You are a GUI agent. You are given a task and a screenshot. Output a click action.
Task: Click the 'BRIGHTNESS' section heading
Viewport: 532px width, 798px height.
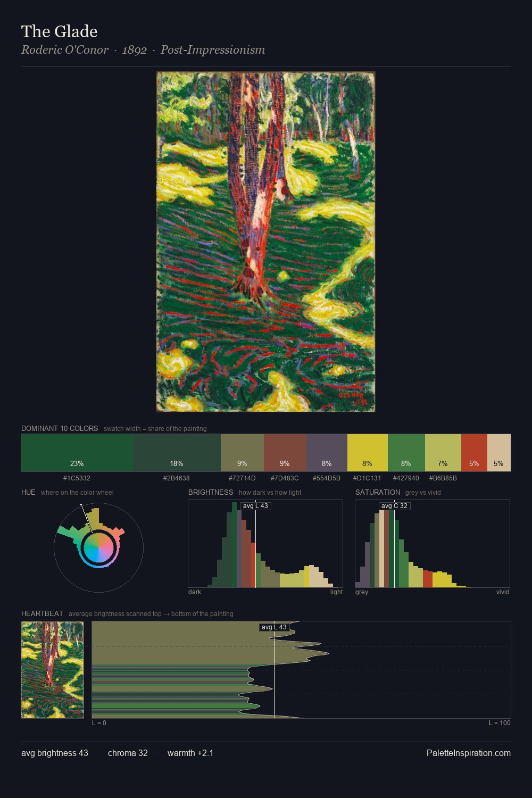pyautogui.click(x=211, y=492)
